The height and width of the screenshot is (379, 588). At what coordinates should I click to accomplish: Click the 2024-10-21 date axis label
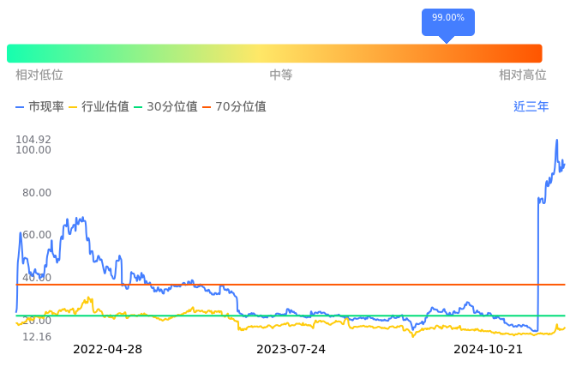click(x=488, y=350)
